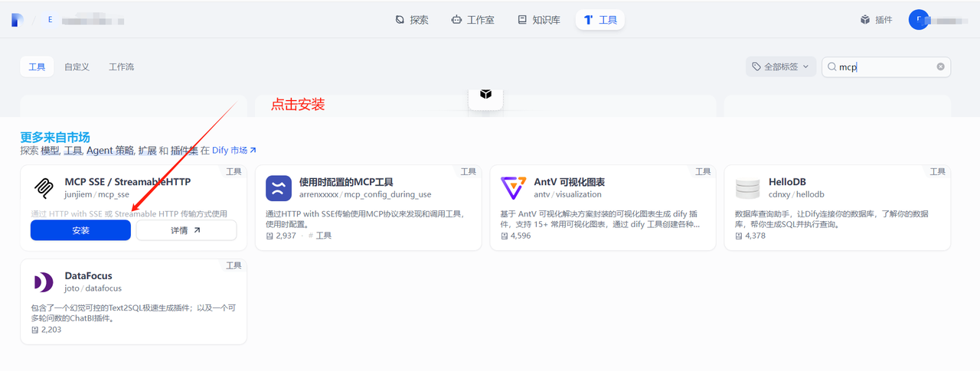The width and height of the screenshot is (980, 371).
Task: Open the Dify 市场 link
Action: [234, 151]
